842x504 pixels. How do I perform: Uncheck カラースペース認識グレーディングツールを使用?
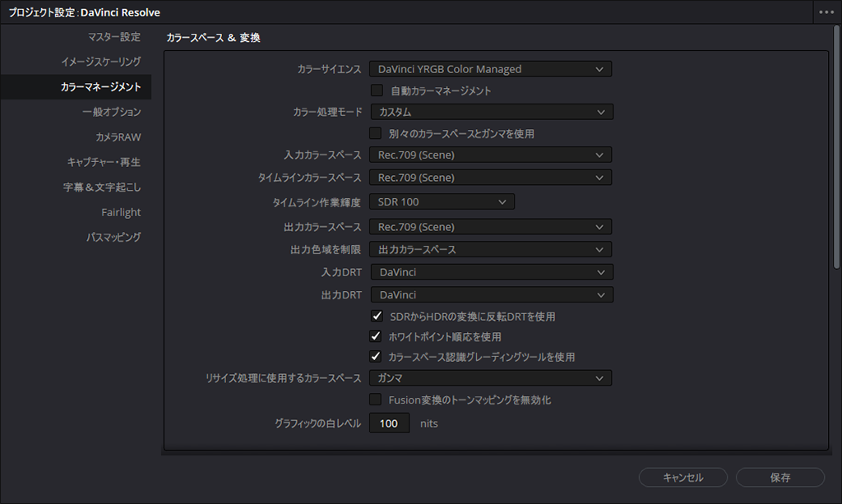pos(375,356)
